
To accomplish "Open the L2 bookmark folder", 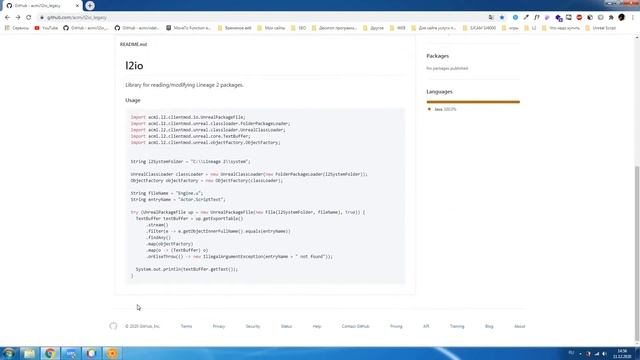I will (x=530, y=28).
